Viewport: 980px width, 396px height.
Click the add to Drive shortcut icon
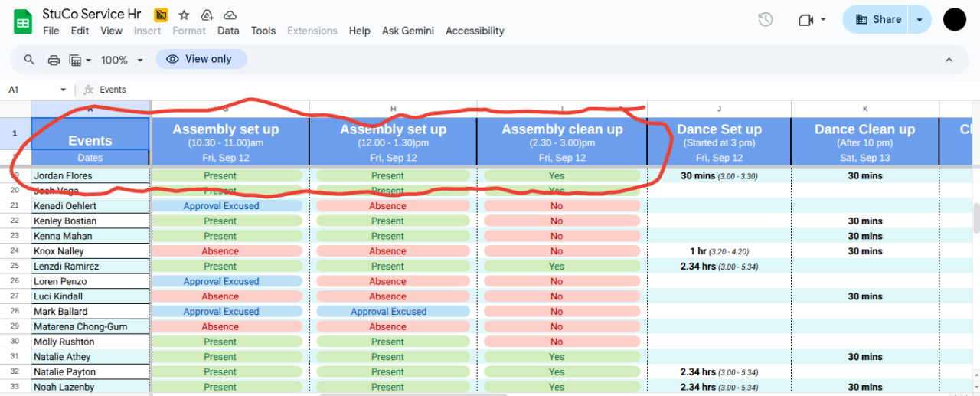point(207,15)
